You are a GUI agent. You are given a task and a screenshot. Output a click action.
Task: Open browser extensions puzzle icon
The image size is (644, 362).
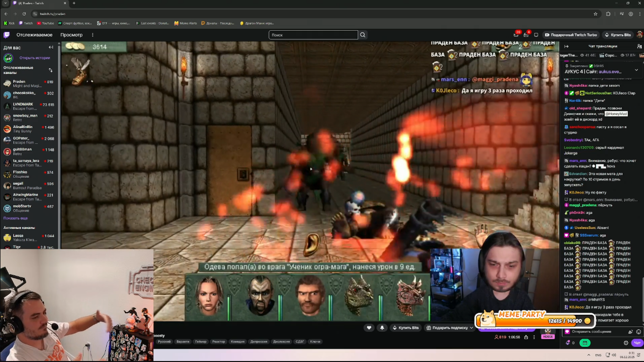point(608,14)
